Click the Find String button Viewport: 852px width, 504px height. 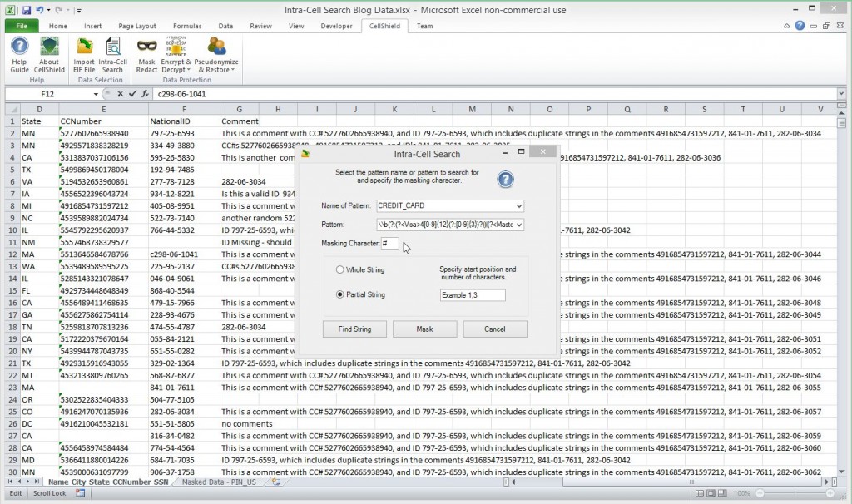point(354,329)
